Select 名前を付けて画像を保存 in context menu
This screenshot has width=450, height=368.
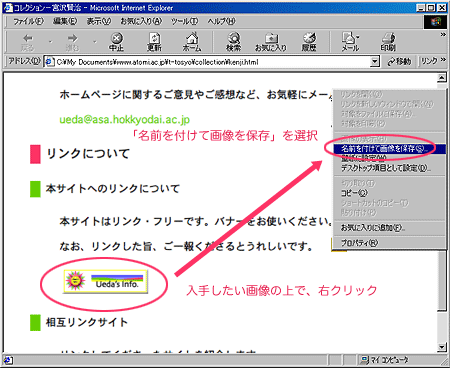click(385, 149)
